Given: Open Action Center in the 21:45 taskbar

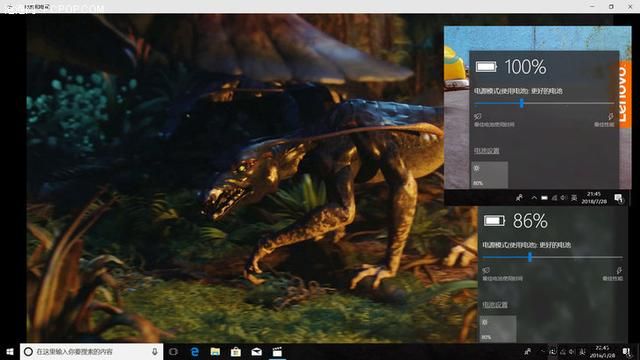Looking at the screenshot, I should coord(618,198).
